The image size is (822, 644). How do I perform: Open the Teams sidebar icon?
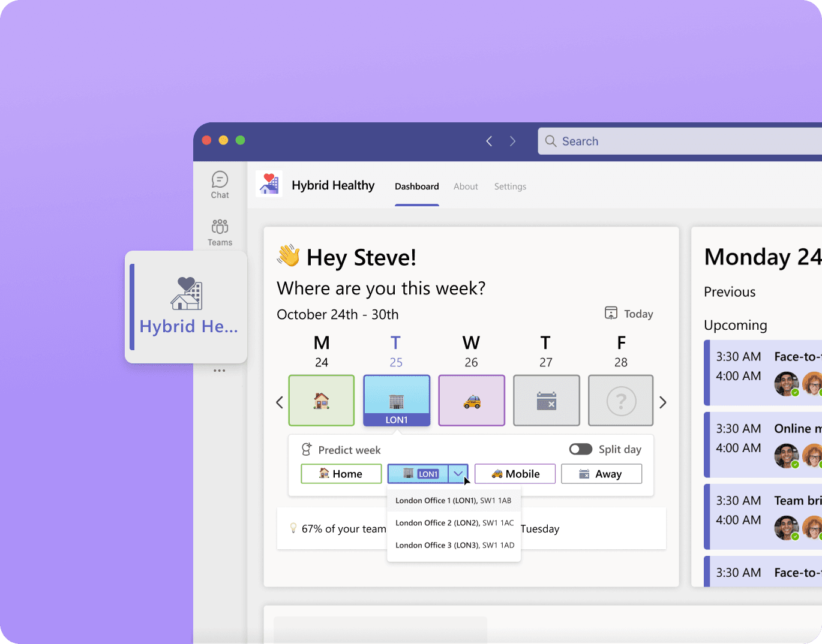pos(220,233)
